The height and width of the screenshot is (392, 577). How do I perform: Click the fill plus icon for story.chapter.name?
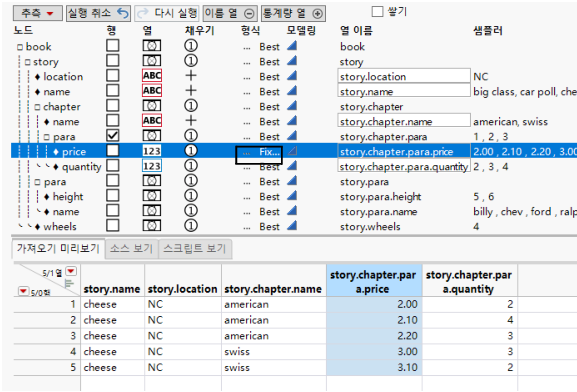191,121
